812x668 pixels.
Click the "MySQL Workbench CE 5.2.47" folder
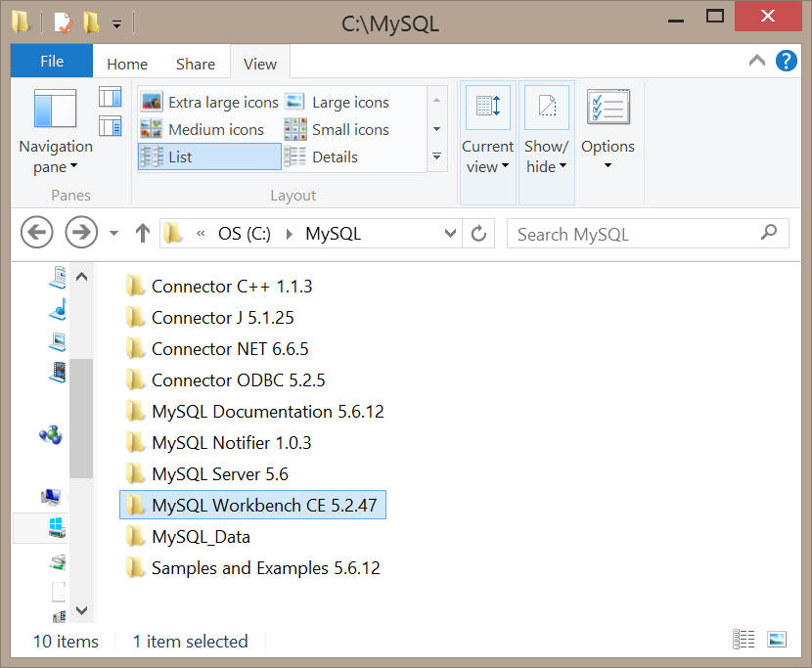[252, 505]
